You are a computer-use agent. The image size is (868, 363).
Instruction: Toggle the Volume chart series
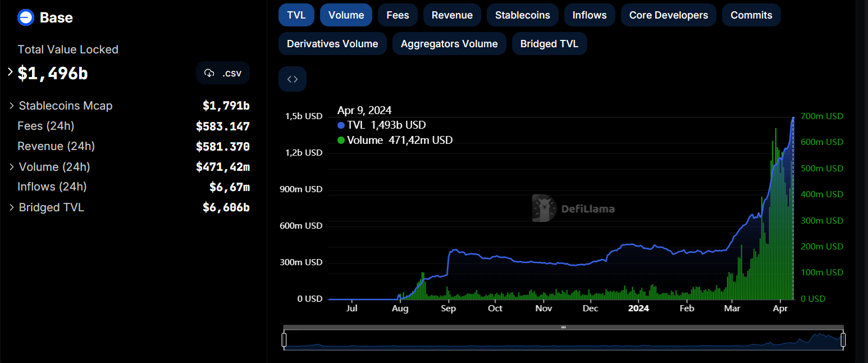click(346, 15)
